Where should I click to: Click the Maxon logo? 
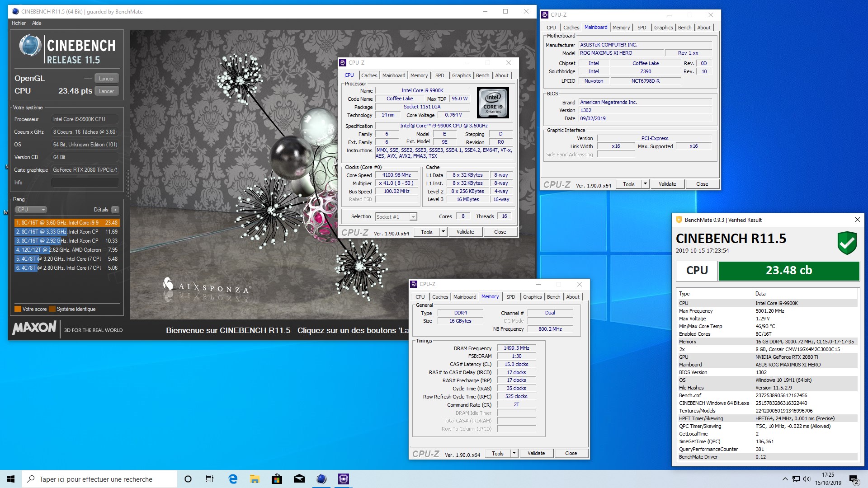coord(34,328)
